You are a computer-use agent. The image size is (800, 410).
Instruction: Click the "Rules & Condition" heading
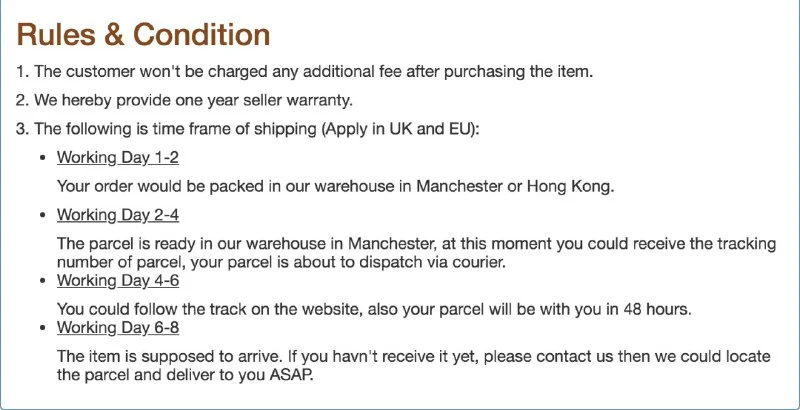(x=143, y=35)
